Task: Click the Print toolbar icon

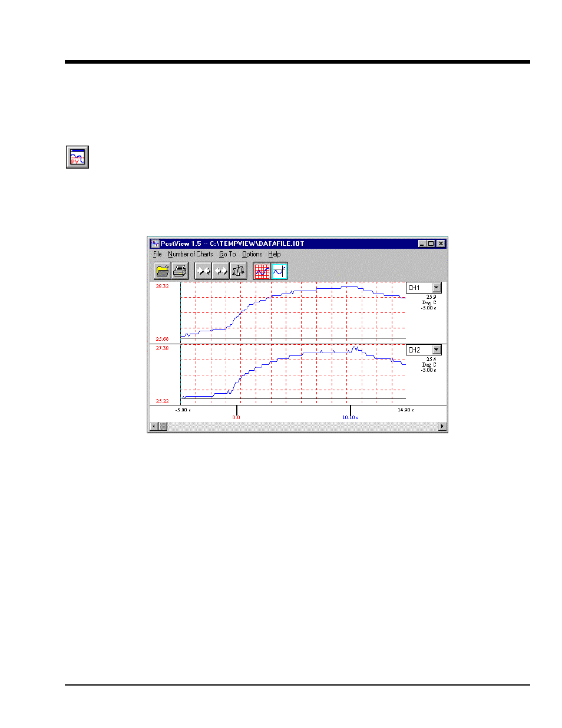Action: coord(180,271)
